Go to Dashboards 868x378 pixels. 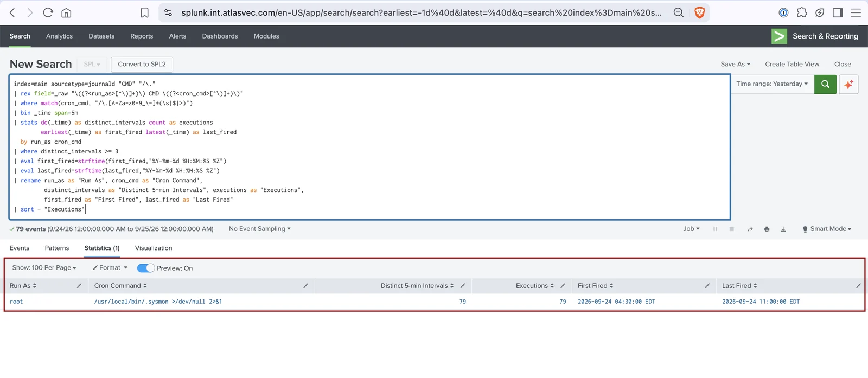pos(220,36)
